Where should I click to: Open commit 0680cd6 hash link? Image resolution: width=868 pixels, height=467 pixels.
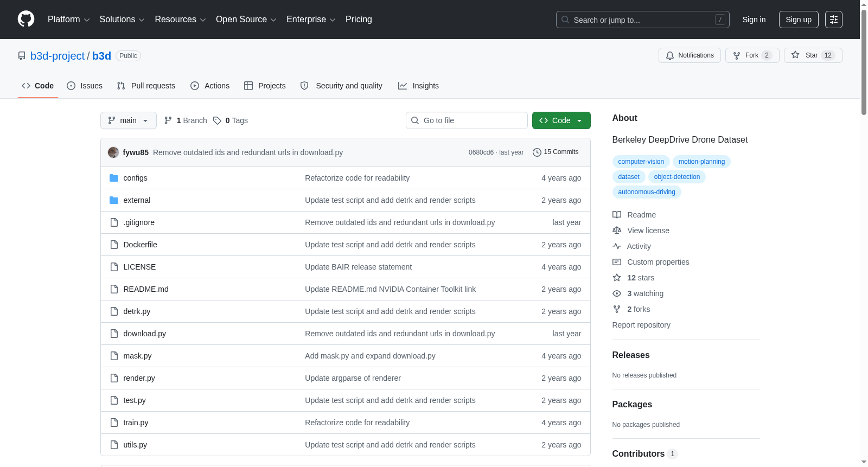(x=481, y=152)
